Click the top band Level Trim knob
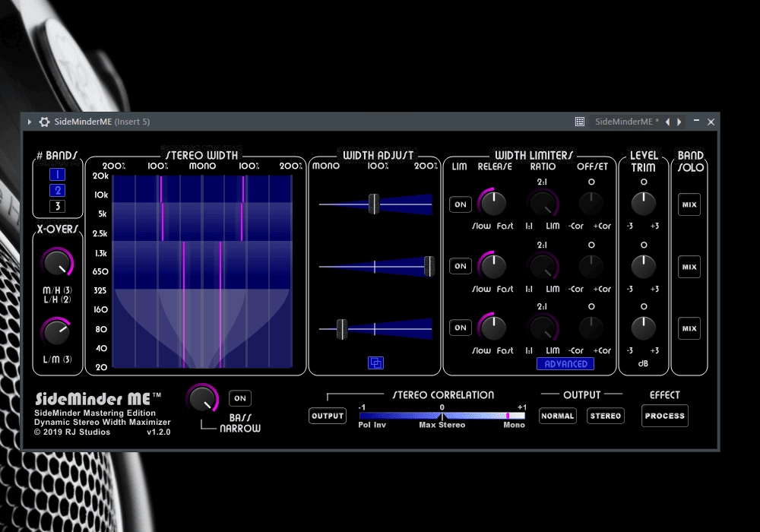The height and width of the screenshot is (532, 760). [x=644, y=203]
